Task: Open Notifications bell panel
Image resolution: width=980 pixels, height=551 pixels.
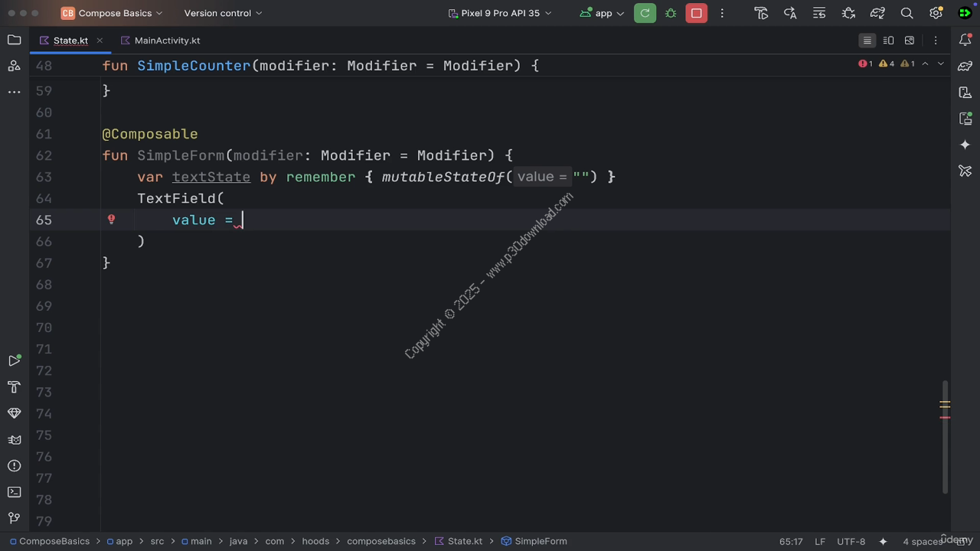Action: (965, 41)
